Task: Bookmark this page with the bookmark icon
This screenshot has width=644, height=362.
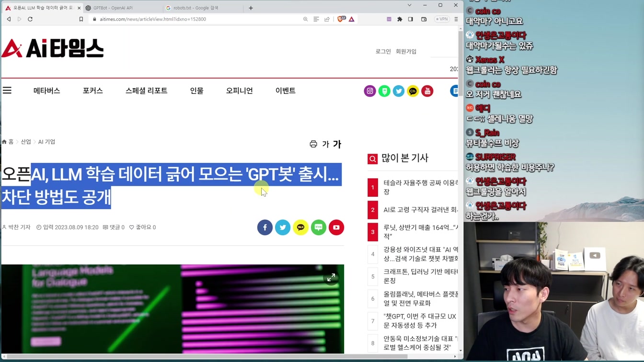Action: pyautogui.click(x=81, y=19)
